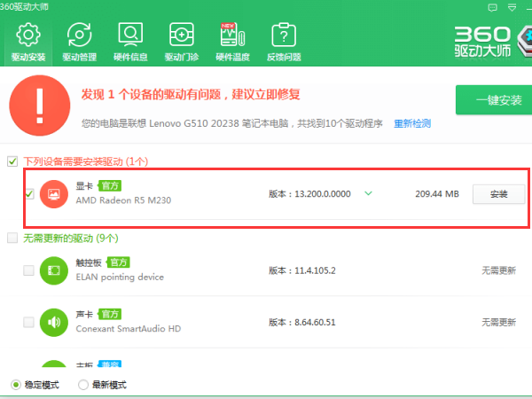Screen dimensions: 532x399
Task: Click 无需更新 in the 触控板 row
Action: tap(498, 270)
